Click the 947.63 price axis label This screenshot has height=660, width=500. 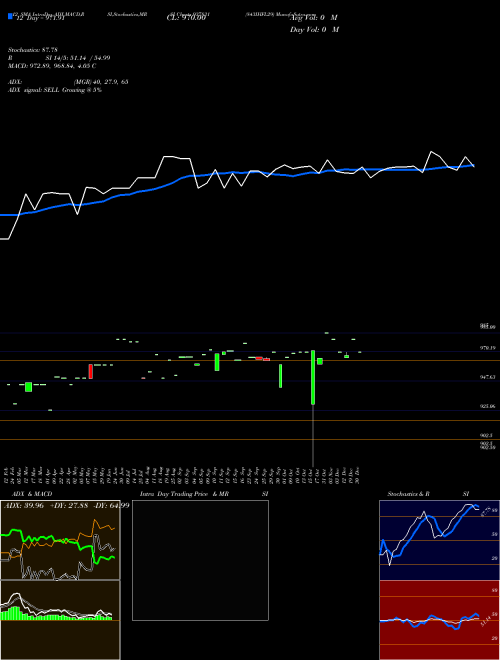point(488,377)
